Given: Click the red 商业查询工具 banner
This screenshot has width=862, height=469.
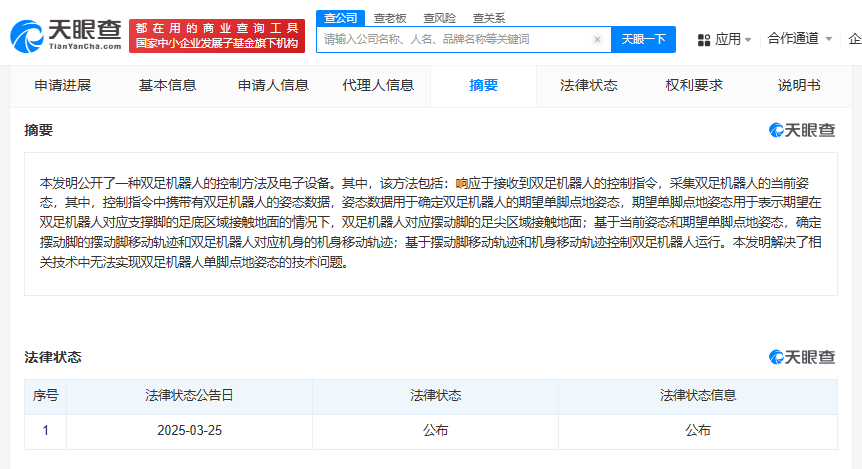Looking at the screenshot, I should coord(217,36).
